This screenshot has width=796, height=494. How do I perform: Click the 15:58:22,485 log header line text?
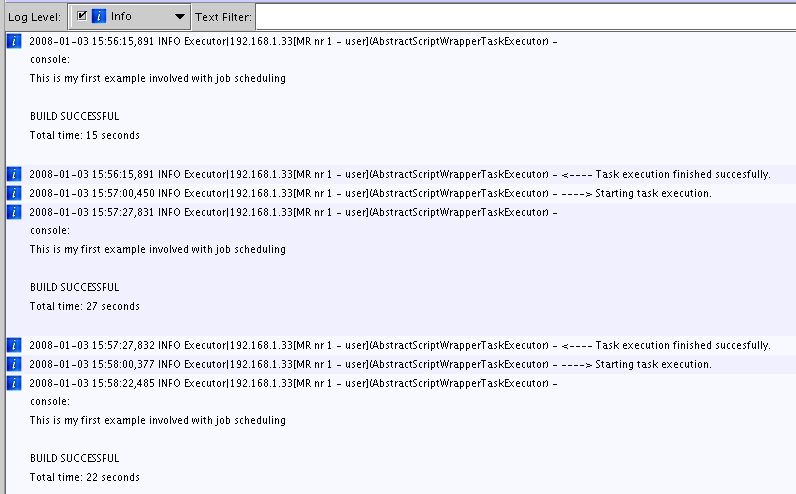[293, 383]
